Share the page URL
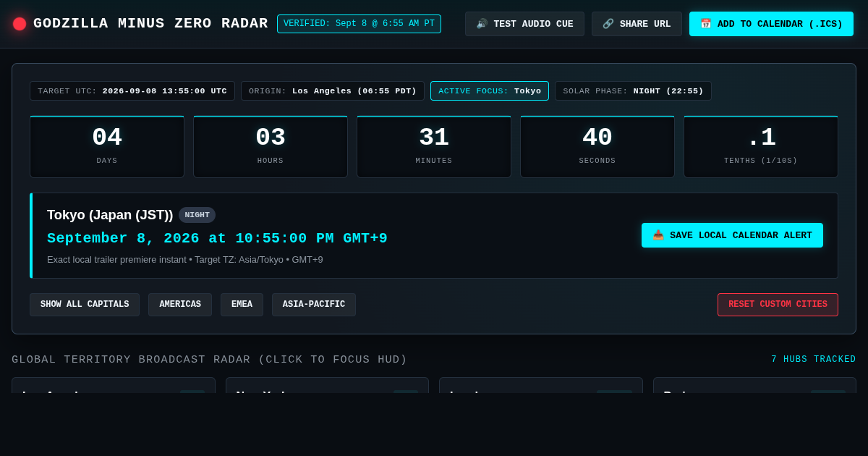The image size is (868, 456). 637,24
